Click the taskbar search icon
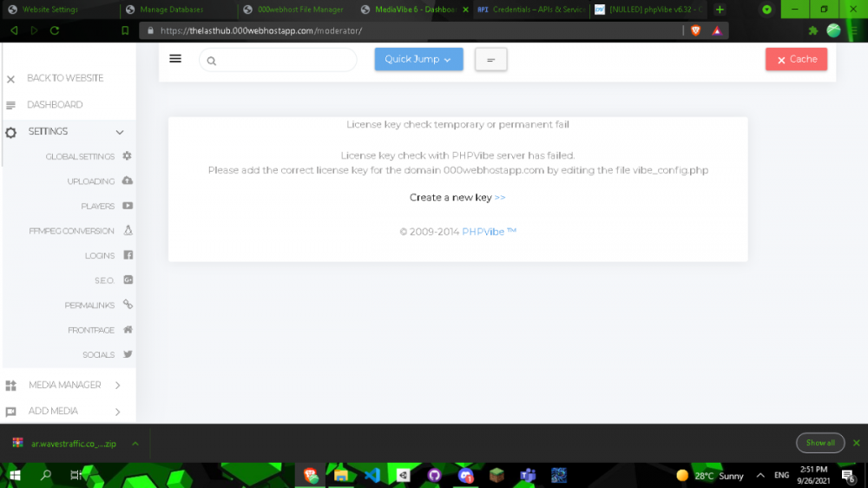868x488 pixels. point(46,475)
